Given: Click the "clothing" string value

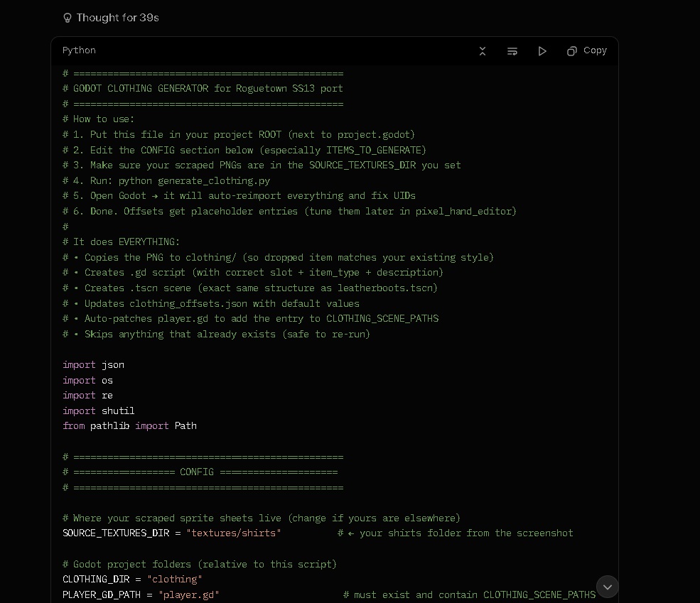Looking at the screenshot, I should click(x=175, y=580).
